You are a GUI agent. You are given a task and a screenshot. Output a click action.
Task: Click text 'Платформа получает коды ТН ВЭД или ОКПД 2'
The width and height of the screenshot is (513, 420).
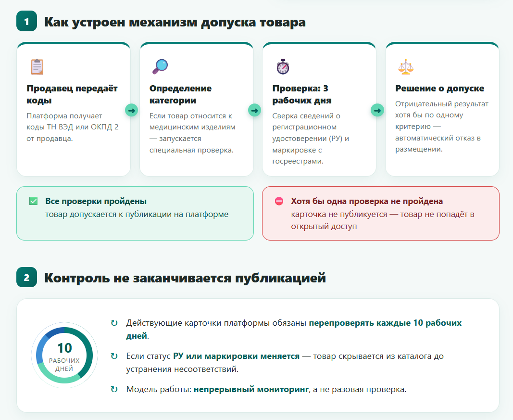(x=72, y=121)
